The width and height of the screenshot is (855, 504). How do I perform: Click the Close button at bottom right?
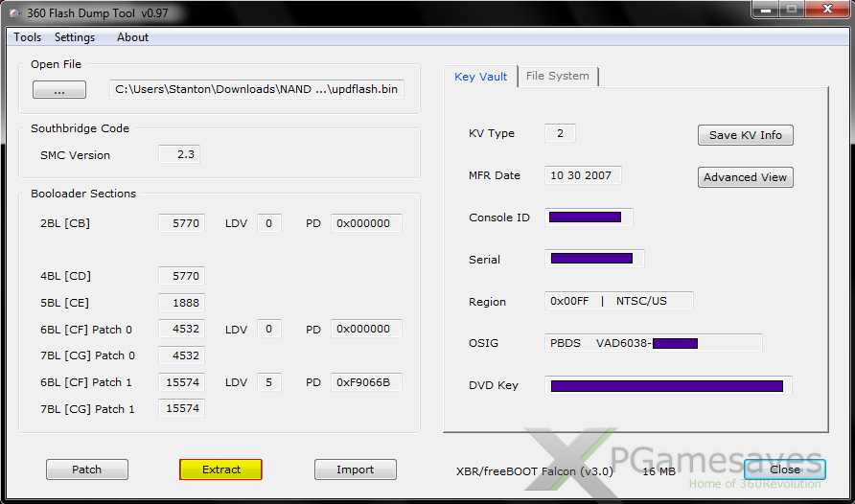coord(784,470)
